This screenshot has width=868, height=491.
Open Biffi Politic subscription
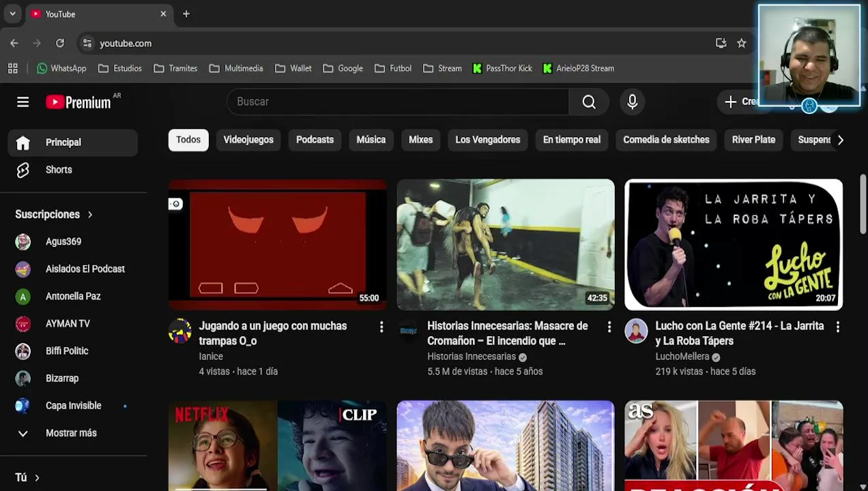pyautogui.click(x=73, y=351)
